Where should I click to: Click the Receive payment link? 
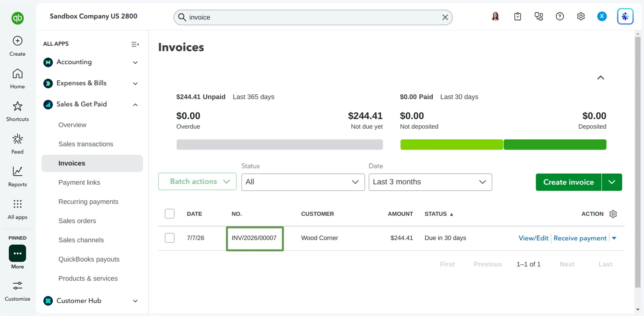pyautogui.click(x=580, y=238)
